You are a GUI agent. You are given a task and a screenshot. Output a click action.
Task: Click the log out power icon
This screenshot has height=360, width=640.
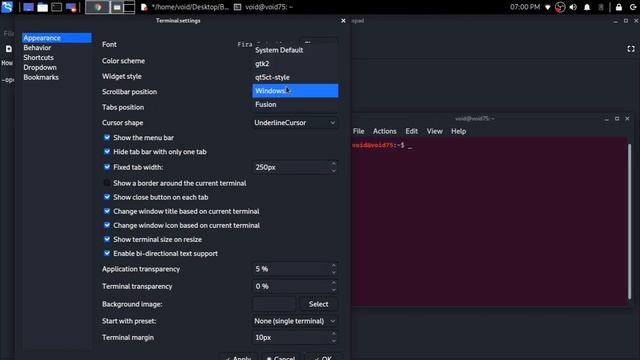633,7
